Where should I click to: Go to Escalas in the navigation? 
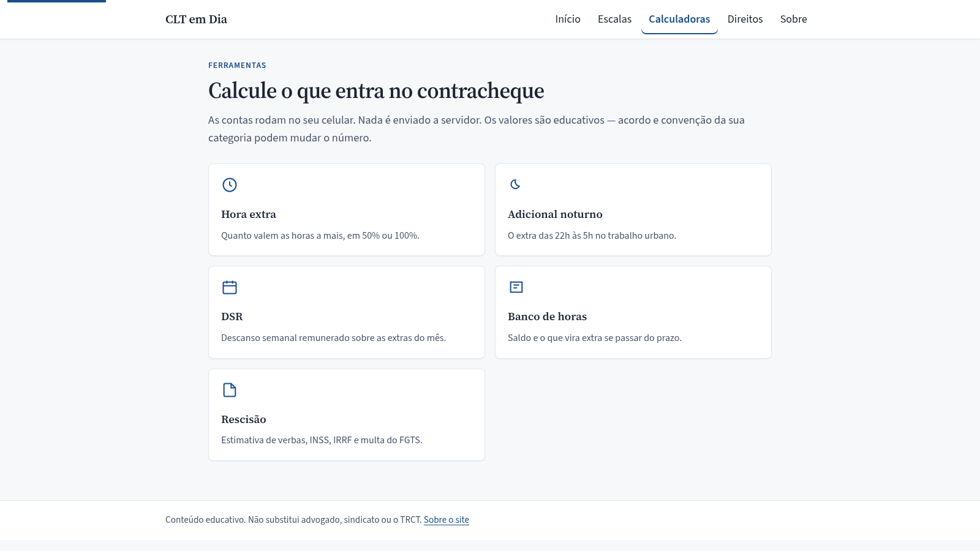(614, 19)
